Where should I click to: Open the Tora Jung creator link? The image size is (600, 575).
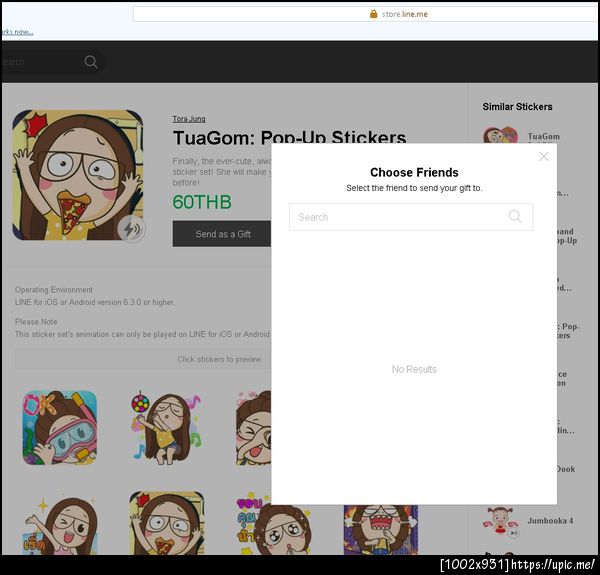[189, 119]
